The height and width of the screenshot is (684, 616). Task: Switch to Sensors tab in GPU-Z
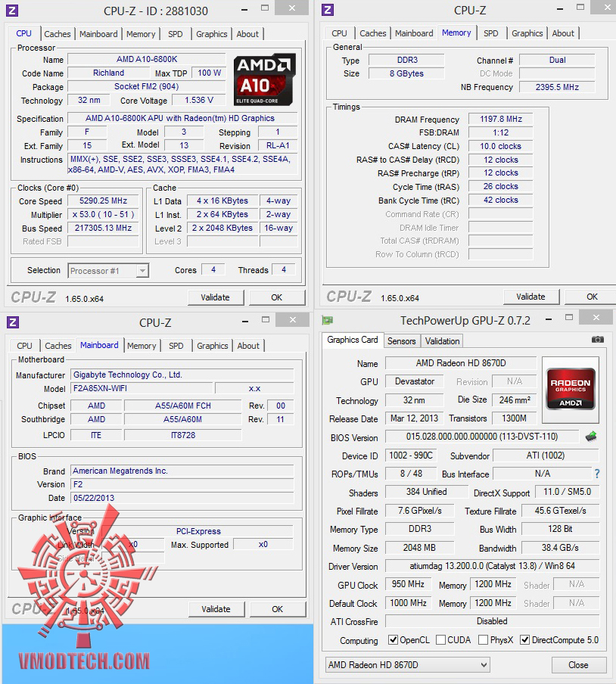pyautogui.click(x=401, y=341)
